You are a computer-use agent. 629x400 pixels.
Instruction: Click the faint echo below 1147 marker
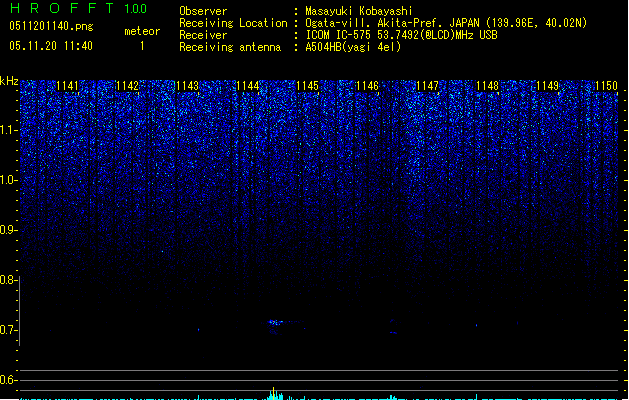click(393, 332)
